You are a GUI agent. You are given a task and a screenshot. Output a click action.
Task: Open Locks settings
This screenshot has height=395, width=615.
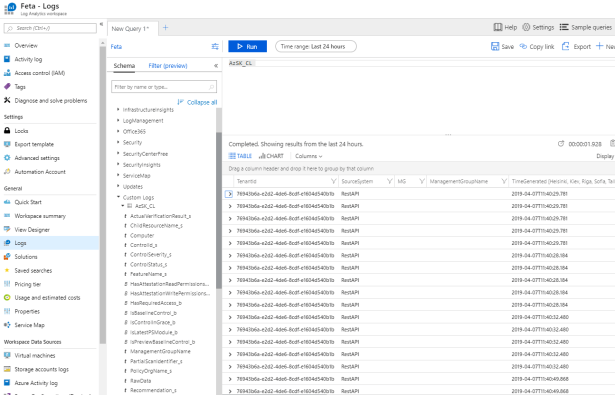tap(21, 131)
